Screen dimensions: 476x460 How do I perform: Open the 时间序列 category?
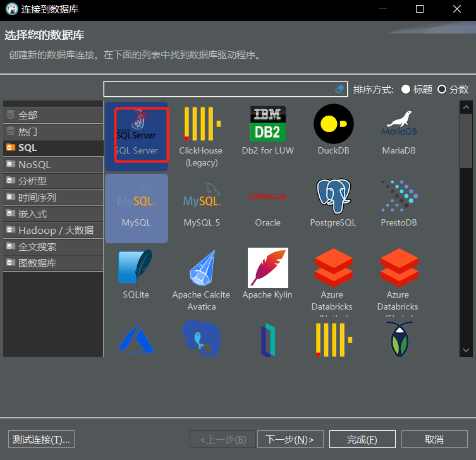point(53,198)
